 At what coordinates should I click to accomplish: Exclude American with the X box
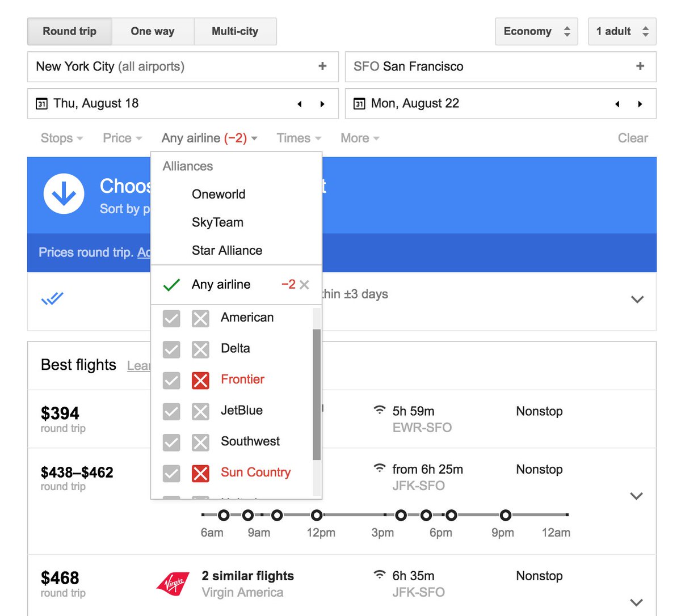pyautogui.click(x=200, y=319)
